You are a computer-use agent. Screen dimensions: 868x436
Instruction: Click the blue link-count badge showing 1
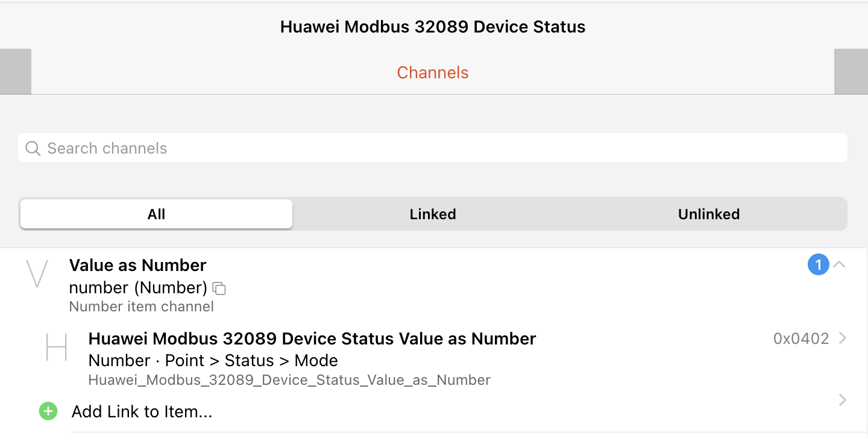[x=818, y=264]
